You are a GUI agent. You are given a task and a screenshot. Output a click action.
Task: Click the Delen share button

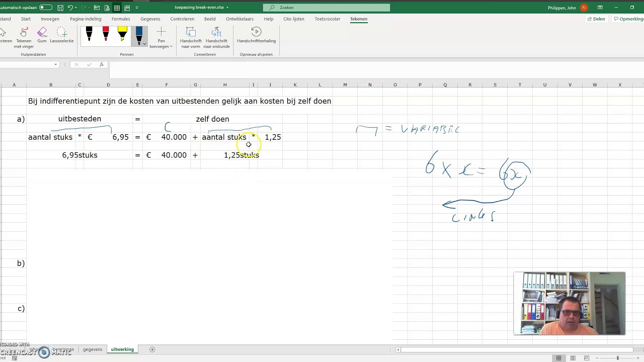click(x=596, y=19)
